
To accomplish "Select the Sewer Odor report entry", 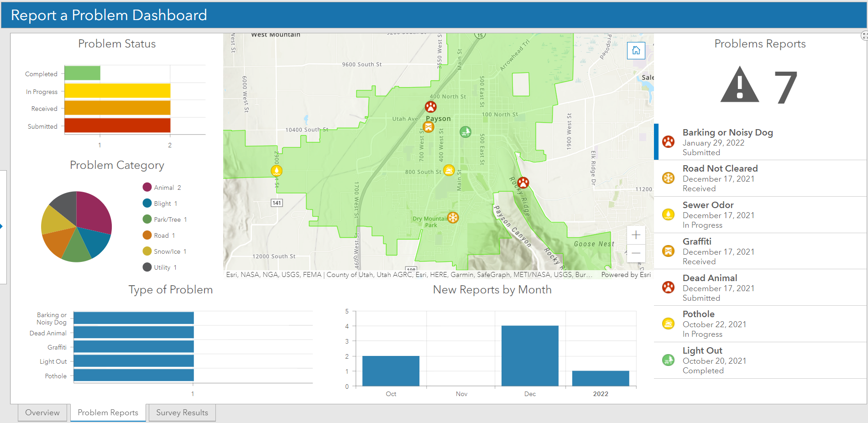I will click(x=761, y=215).
